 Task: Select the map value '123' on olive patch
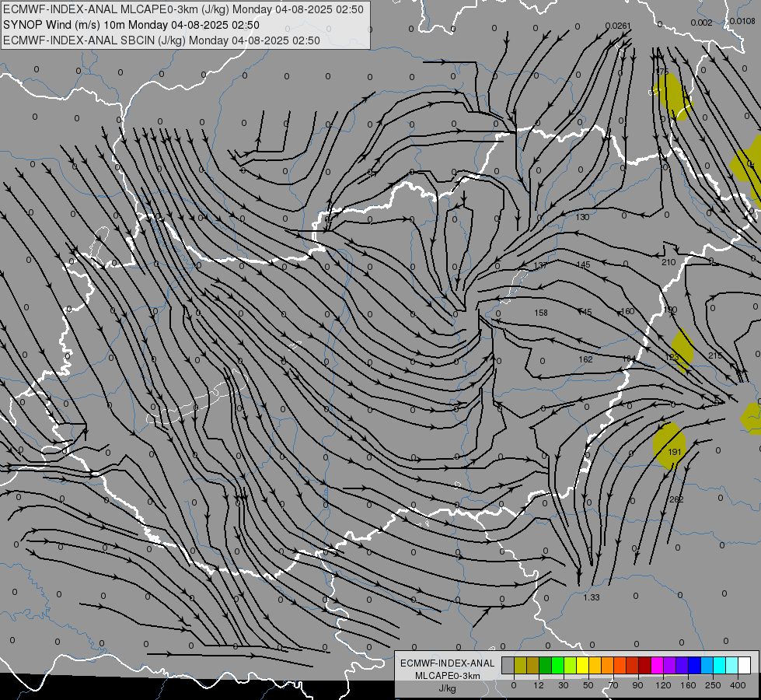[x=672, y=357]
